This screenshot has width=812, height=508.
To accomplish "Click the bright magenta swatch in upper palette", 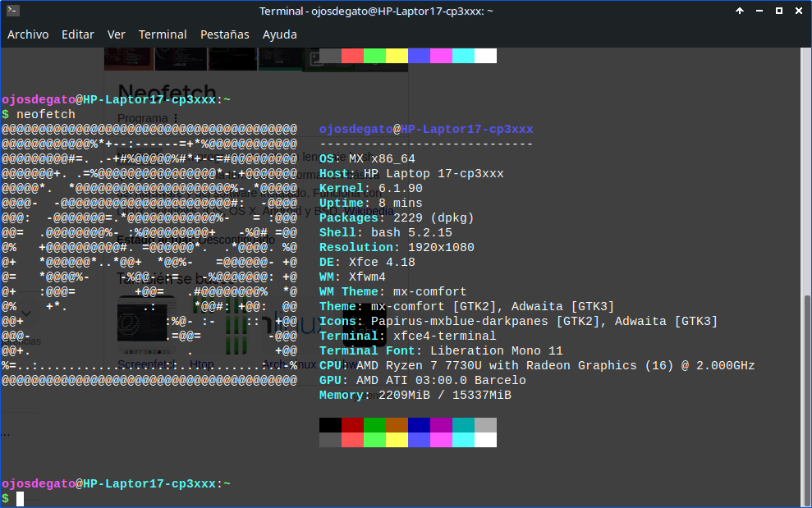I will coord(441,56).
